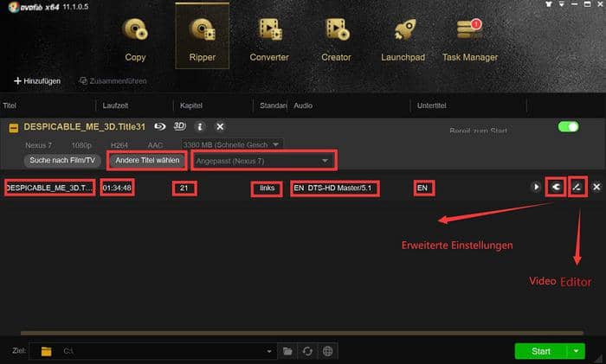Click Andere Titel wählen button

coord(147,160)
